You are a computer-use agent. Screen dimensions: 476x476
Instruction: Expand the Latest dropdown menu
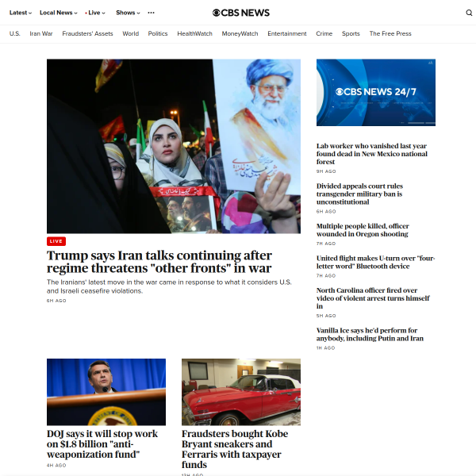(x=21, y=13)
